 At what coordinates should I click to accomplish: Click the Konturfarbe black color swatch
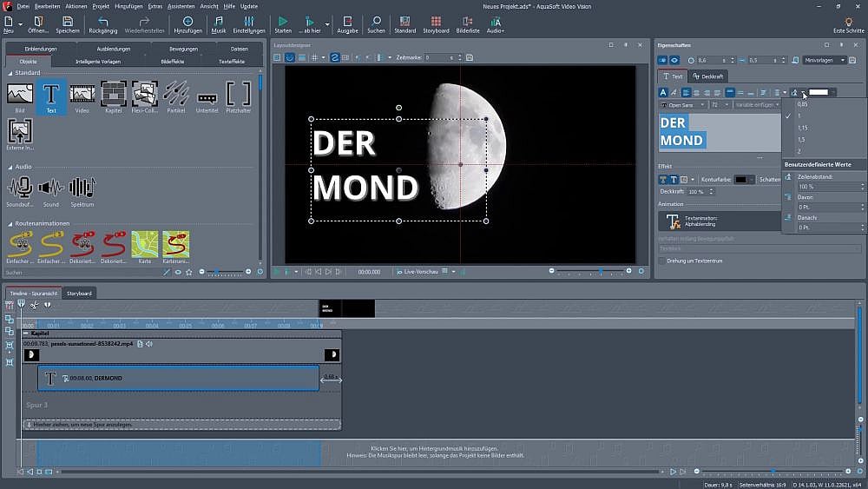(740, 180)
